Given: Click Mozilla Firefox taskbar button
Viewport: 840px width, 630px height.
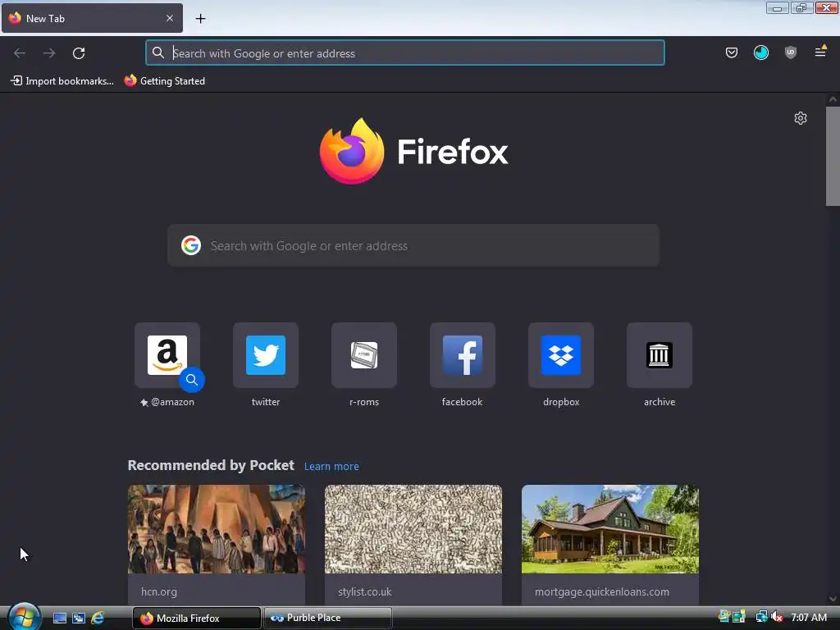Looking at the screenshot, I should (197, 618).
